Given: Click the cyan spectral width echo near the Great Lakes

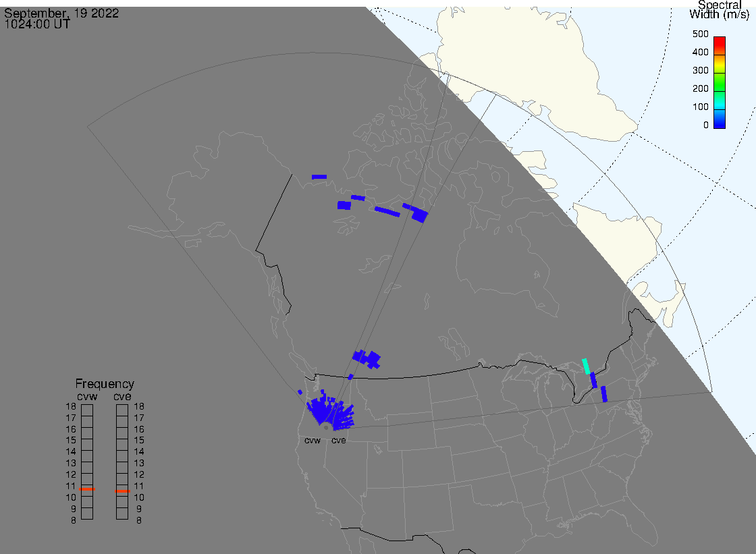Looking at the screenshot, I should click(587, 366).
